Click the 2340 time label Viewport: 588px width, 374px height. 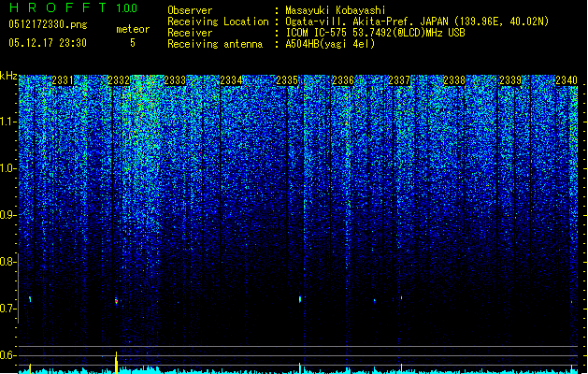click(x=566, y=80)
